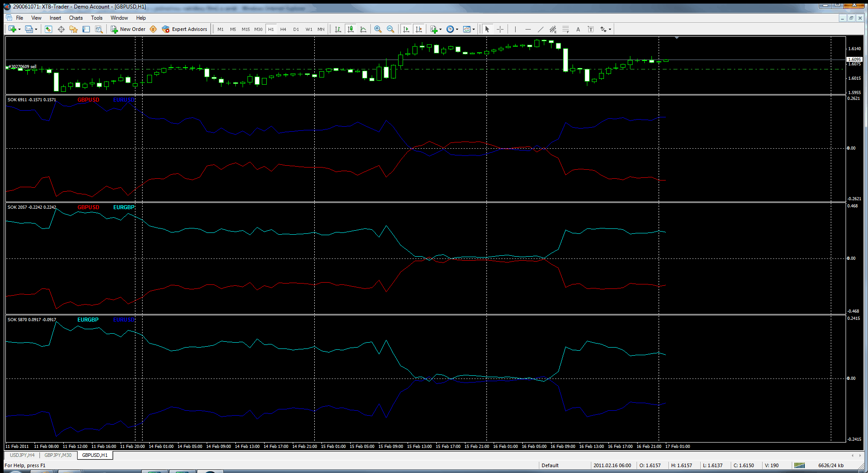Open the Strategy Tester icon
868x473 pixels.
pyautogui.click(x=99, y=29)
